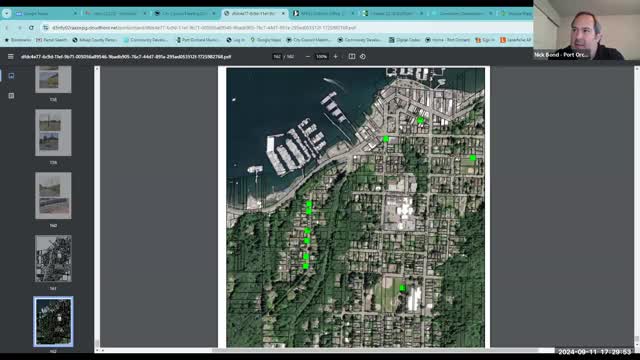View site information icon in address bar

[46, 27]
